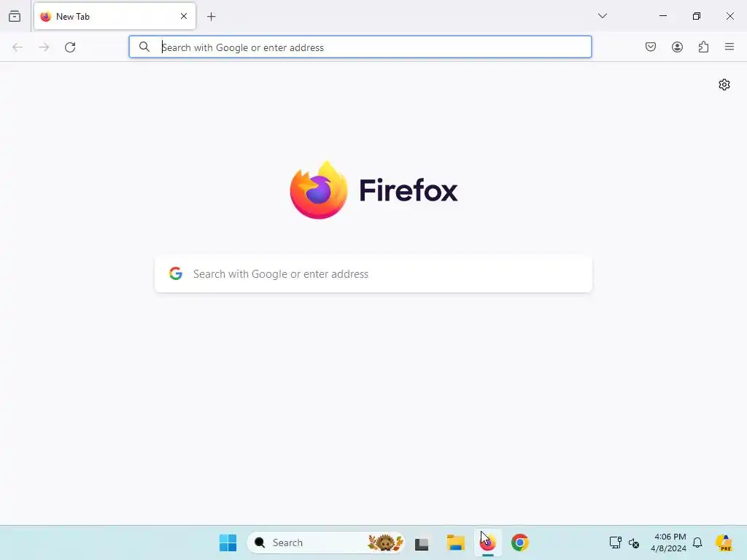Image resolution: width=747 pixels, height=560 pixels.
Task: Click the page search box with Google
Action: coord(373,274)
